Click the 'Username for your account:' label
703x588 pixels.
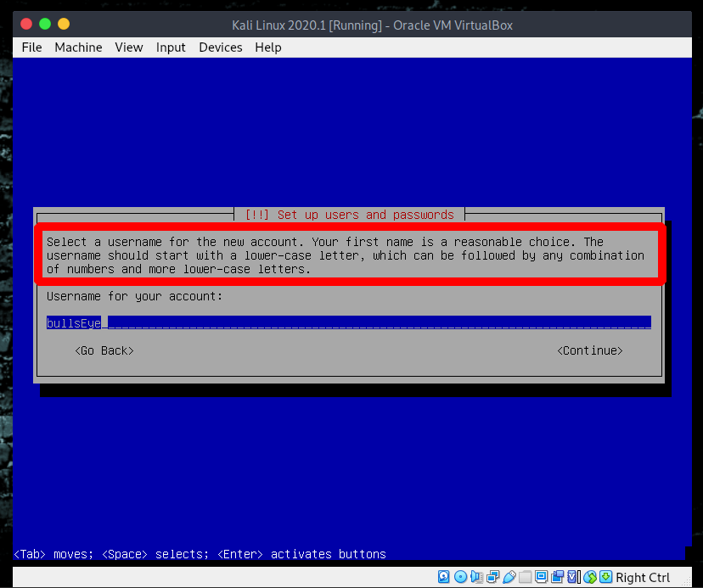click(134, 296)
